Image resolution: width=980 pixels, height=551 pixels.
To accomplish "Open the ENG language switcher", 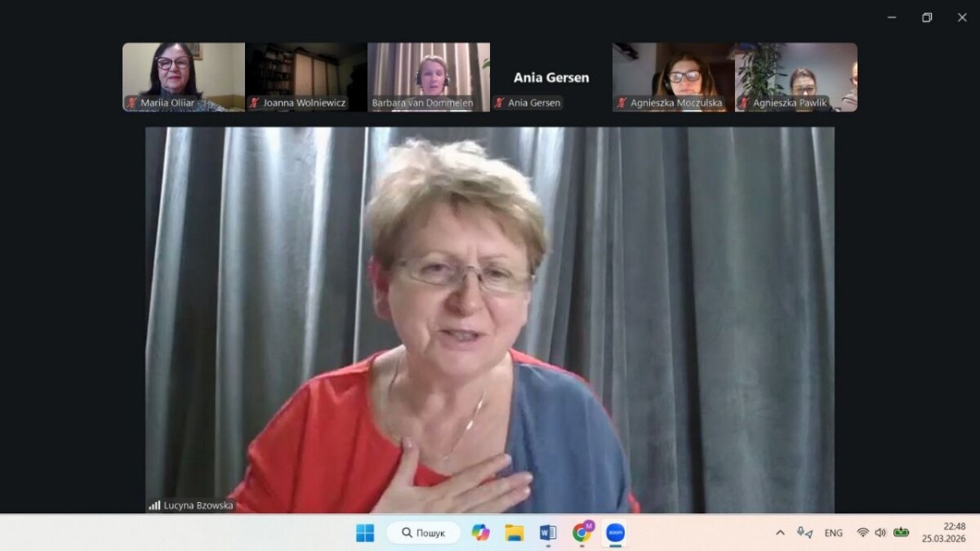I will coord(833,532).
